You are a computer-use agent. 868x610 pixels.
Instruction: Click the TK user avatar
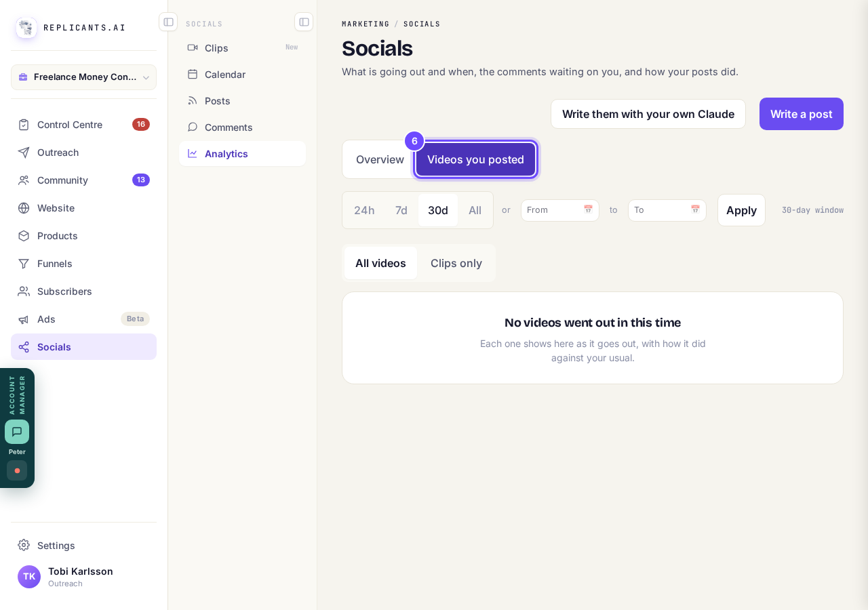(x=29, y=577)
